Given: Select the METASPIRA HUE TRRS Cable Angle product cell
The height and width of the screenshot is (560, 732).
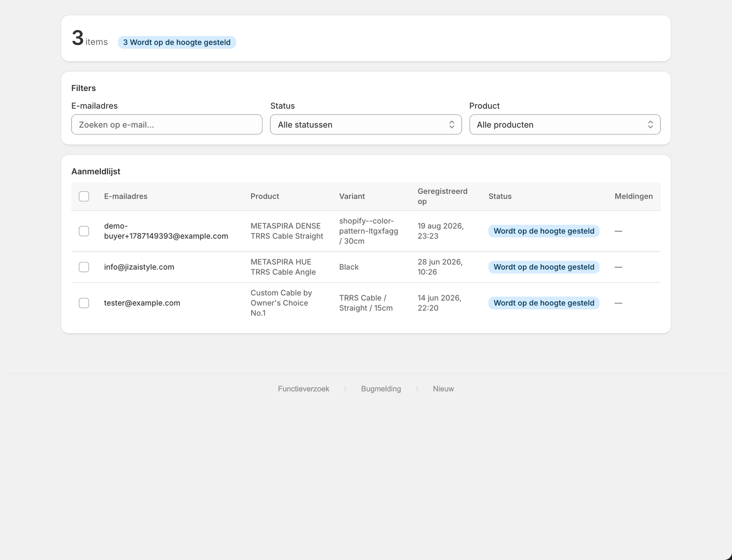Looking at the screenshot, I should coord(283,267).
